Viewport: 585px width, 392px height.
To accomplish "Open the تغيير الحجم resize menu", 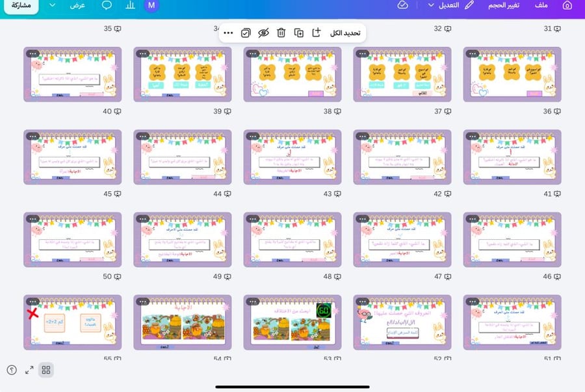I will click(504, 5).
